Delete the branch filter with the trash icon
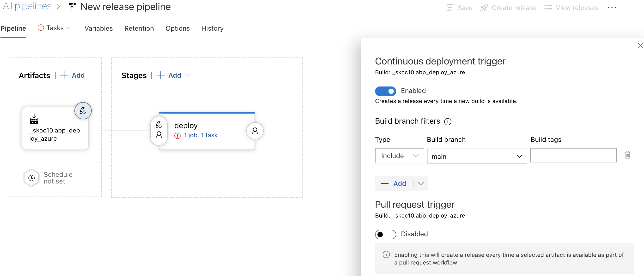Screen dimensions: 644x276 click(x=627, y=155)
